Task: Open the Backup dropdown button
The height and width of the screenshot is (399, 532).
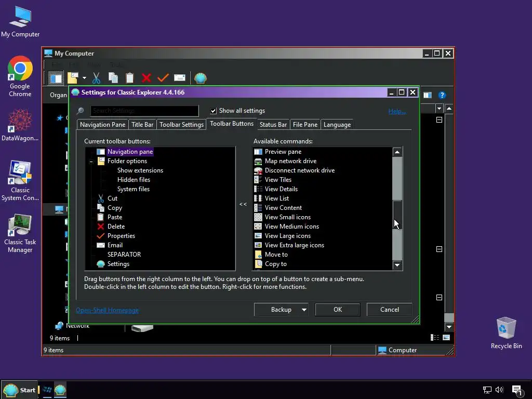Action: coord(281,310)
